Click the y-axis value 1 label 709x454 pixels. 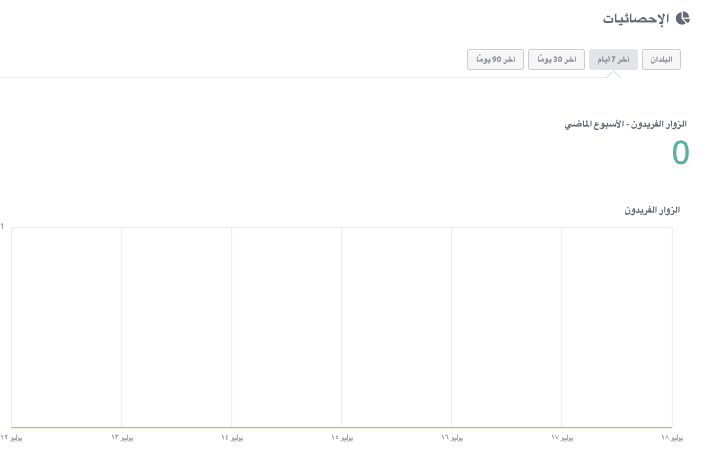click(2, 227)
